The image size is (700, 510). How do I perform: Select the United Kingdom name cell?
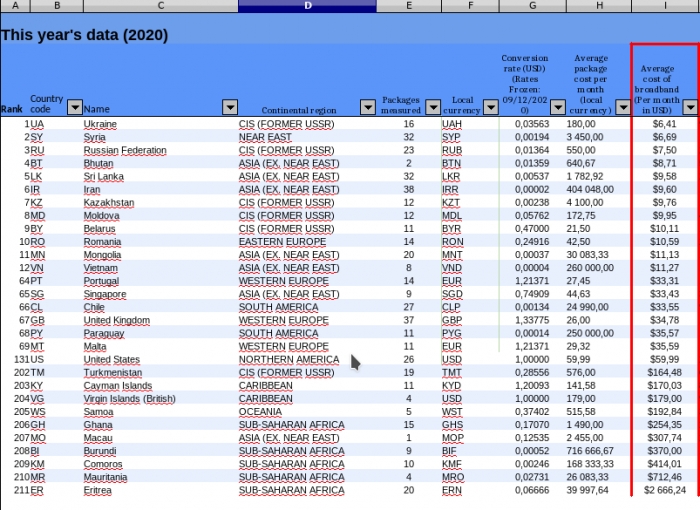[x=161, y=320]
